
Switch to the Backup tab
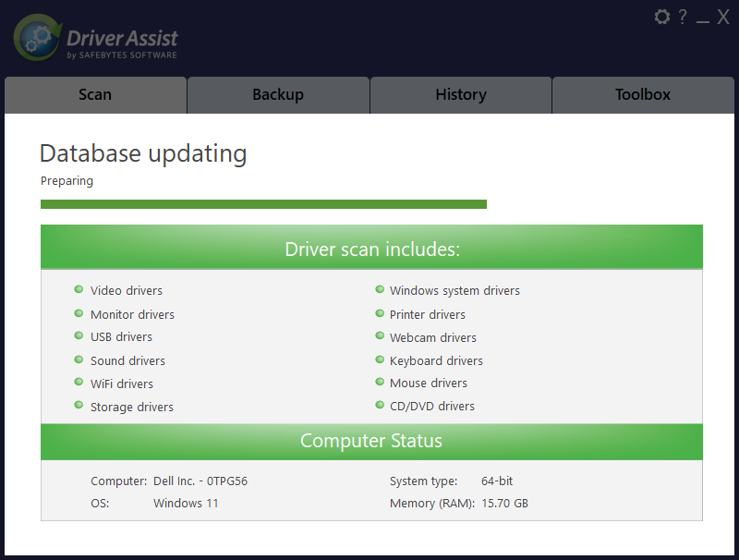point(278,94)
